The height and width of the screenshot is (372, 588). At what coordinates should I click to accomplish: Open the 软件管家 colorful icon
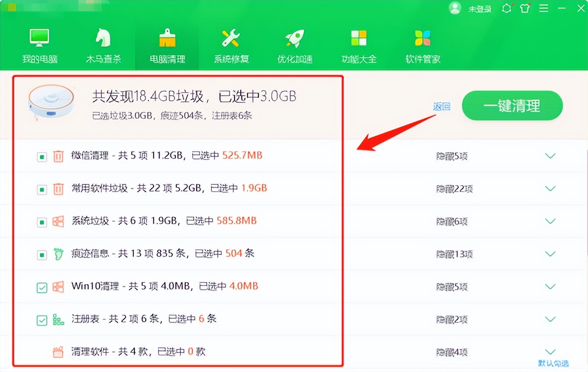423,38
